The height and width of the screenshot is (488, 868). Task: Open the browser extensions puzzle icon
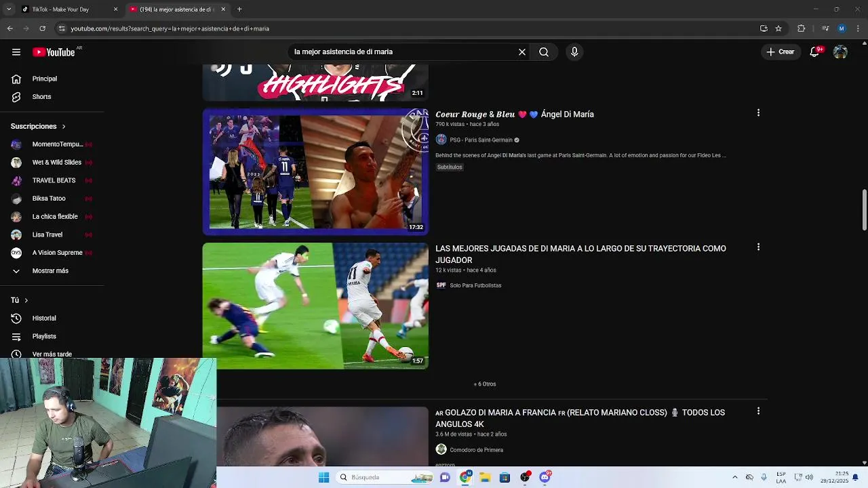[x=802, y=28]
